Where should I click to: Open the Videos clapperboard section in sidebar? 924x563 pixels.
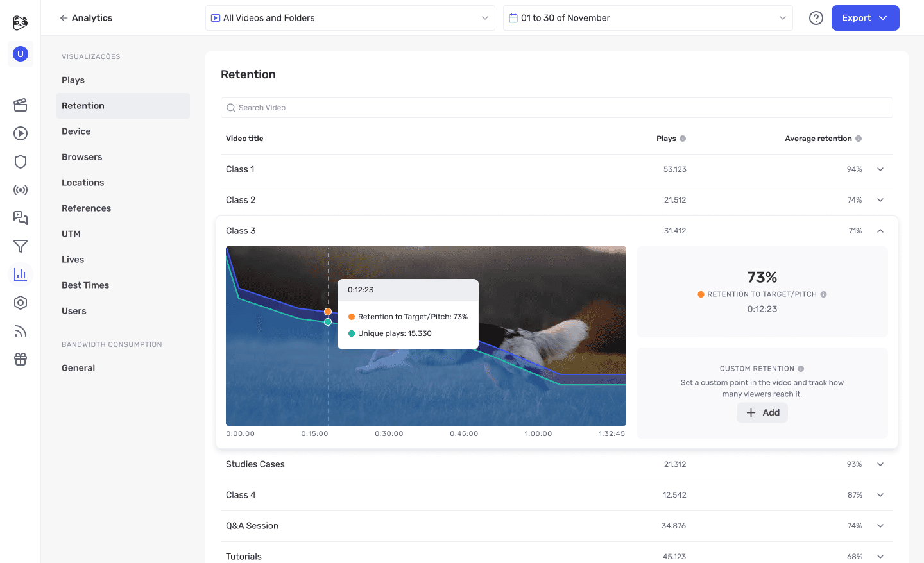click(x=20, y=105)
